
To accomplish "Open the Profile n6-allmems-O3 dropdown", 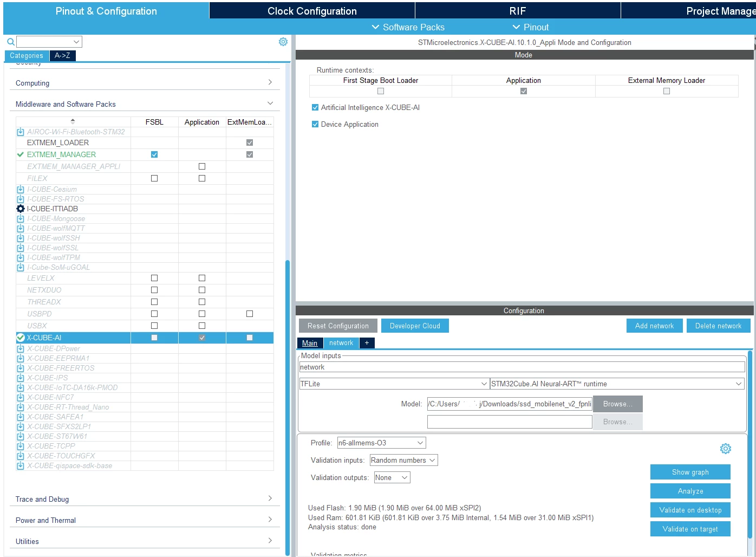I will click(x=381, y=443).
